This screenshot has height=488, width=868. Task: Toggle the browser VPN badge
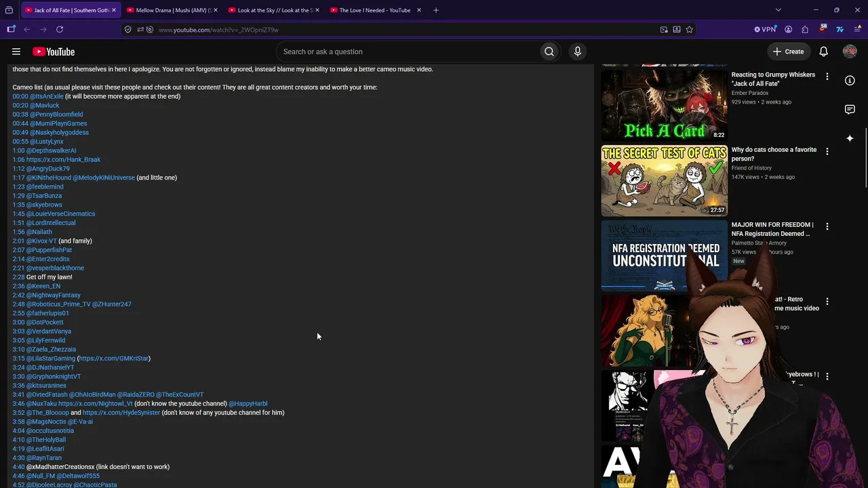pyautogui.click(x=765, y=29)
